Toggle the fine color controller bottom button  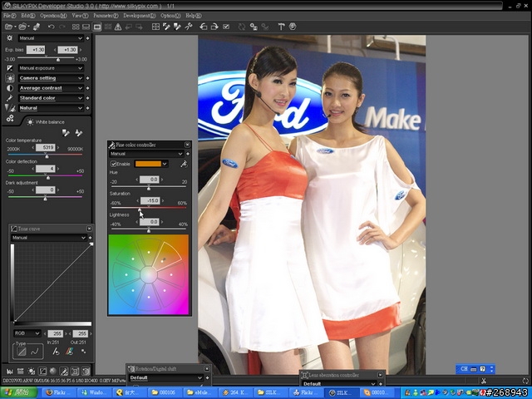[x=64, y=372]
